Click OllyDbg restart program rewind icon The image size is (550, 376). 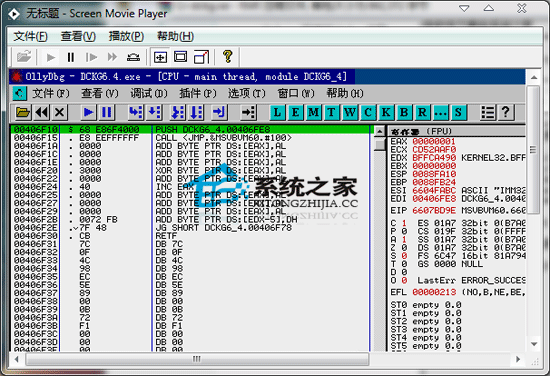pyautogui.click(x=42, y=113)
